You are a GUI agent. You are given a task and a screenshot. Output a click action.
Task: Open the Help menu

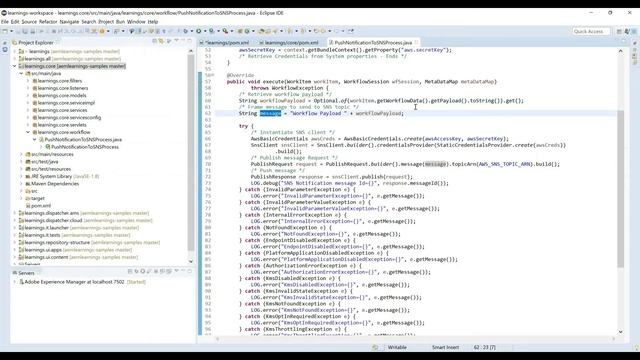[153, 22]
